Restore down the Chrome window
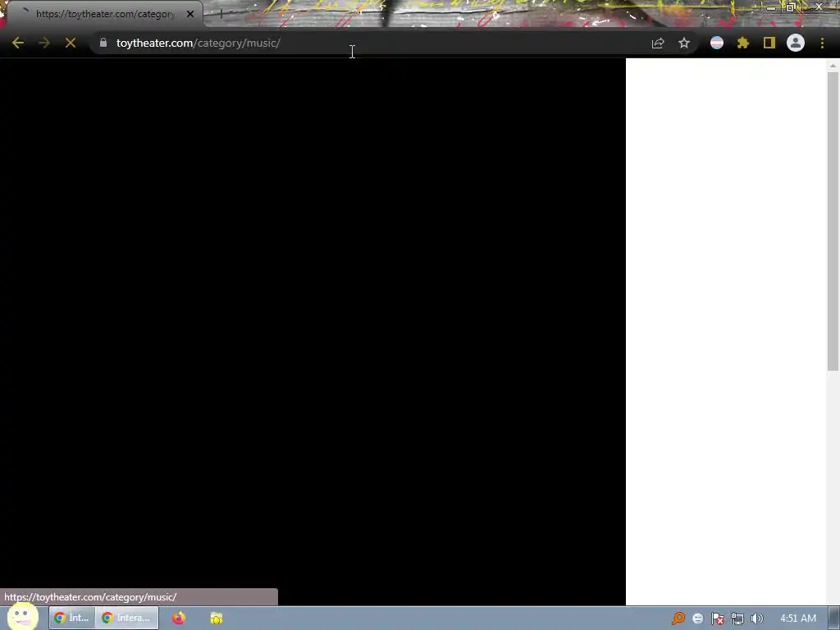The width and height of the screenshot is (840, 630). click(x=791, y=7)
